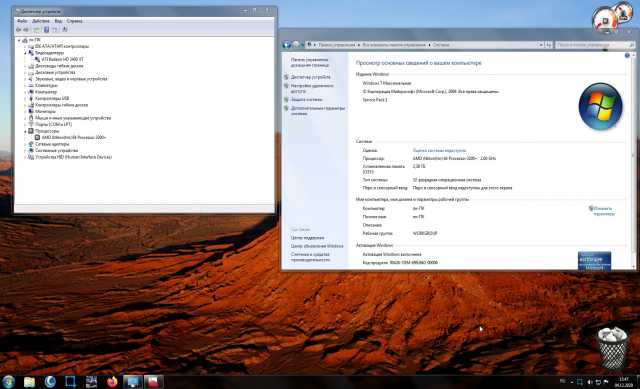Collapse the Видеоадаптеры (display adapters) node
Image resolution: width=640 pixels, height=389 pixels.
pos(25,53)
